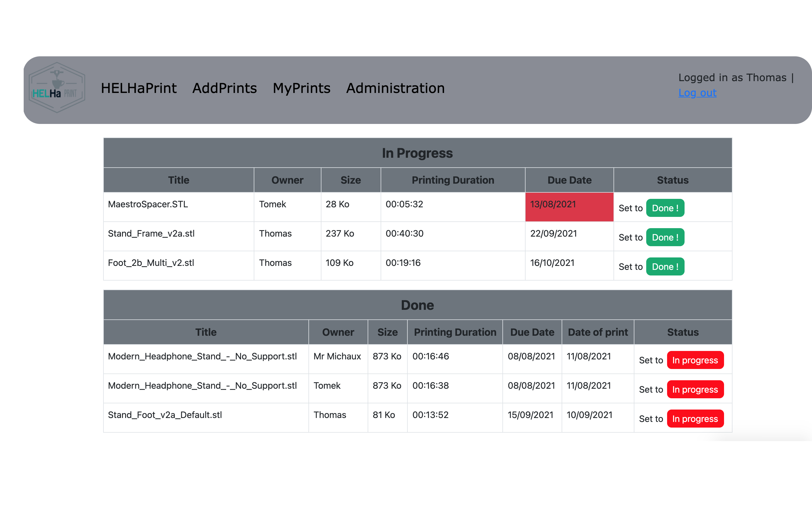Click the Printing Duration header in Done table
The height and width of the screenshot is (507, 812).
(455, 332)
